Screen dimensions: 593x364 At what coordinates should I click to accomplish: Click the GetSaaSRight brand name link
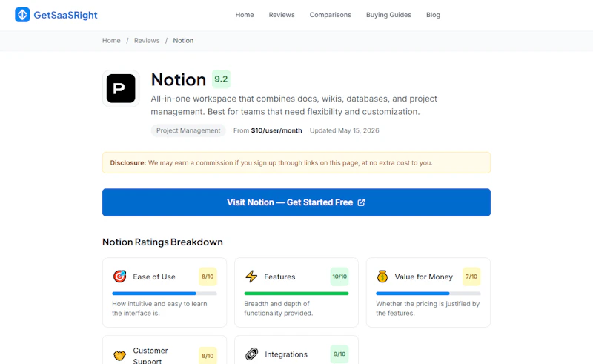click(65, 15)
